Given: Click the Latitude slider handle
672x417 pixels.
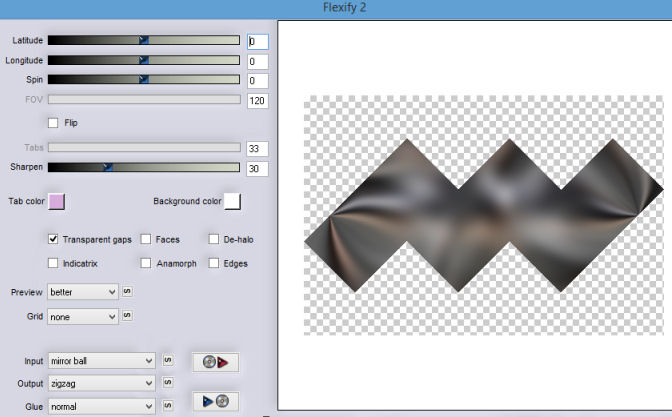Looking at the screenshot, I should pos(144,40).
